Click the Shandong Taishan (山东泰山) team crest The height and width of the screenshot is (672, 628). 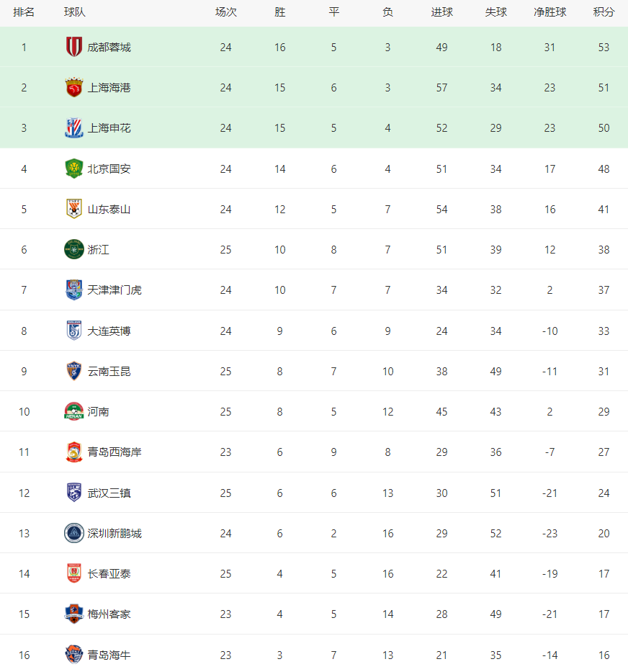coord(74,210)
